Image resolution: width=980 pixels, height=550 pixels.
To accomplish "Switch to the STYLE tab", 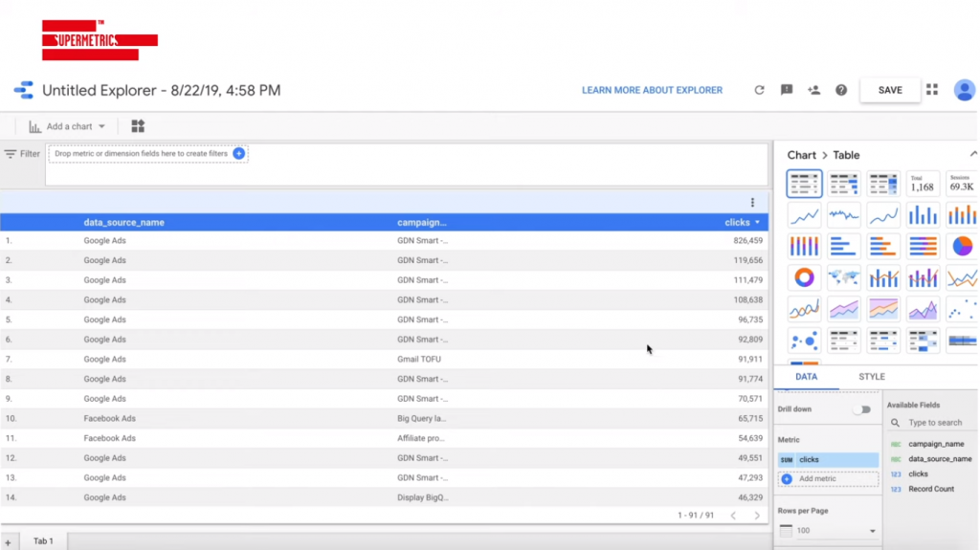I will point(871,377).
